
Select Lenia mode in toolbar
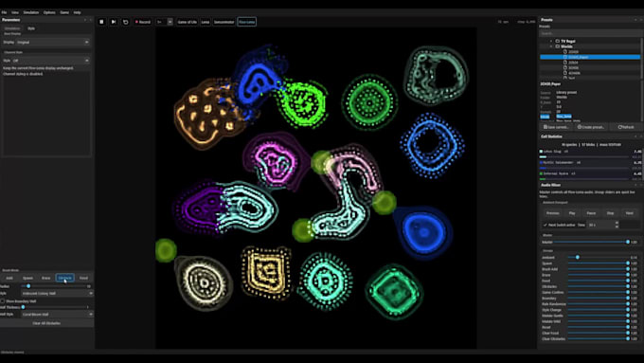[206, 22]
